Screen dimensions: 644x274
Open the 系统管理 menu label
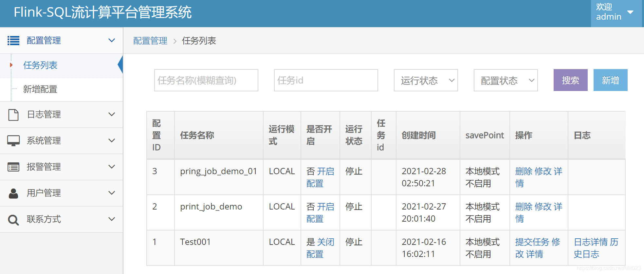click(44, 141)
